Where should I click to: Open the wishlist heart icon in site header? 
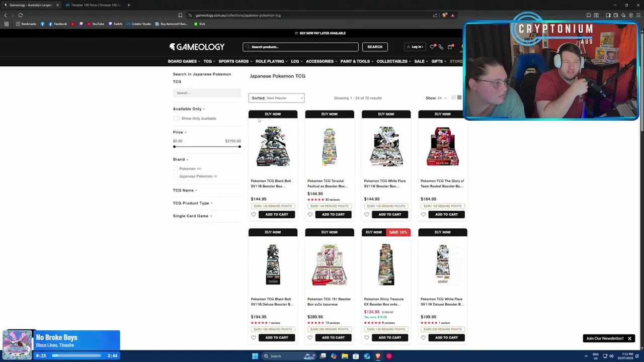click(x=433, y=47)
